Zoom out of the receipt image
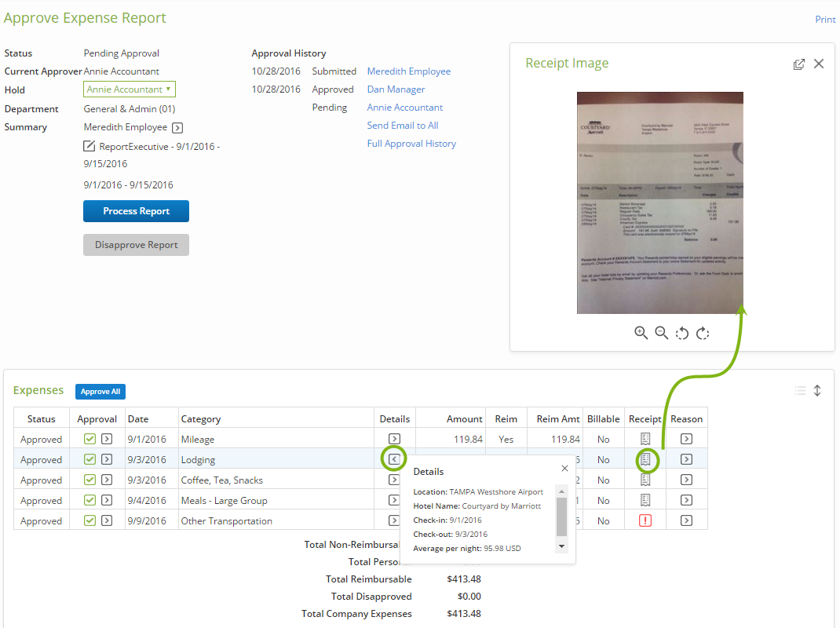 (662, 333)
